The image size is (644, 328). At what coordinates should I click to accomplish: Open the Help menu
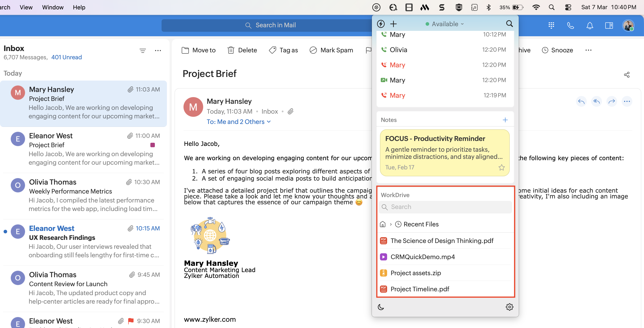tap(79, 7)
